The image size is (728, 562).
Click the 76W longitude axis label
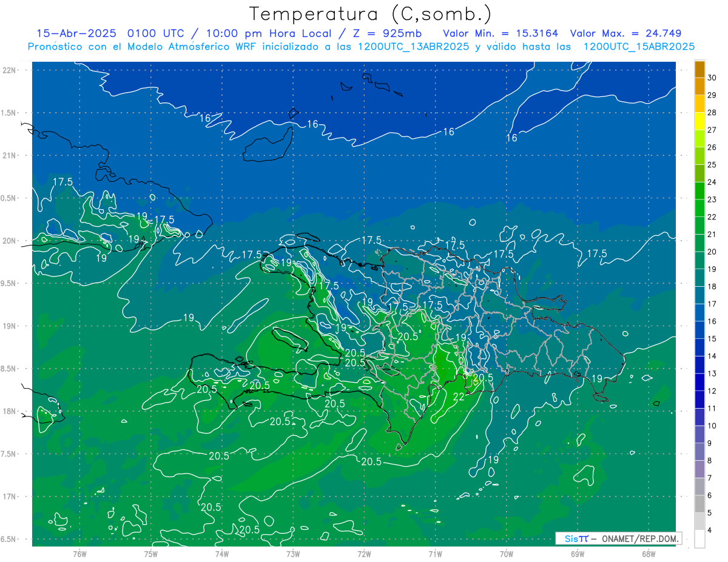(79, 554)
